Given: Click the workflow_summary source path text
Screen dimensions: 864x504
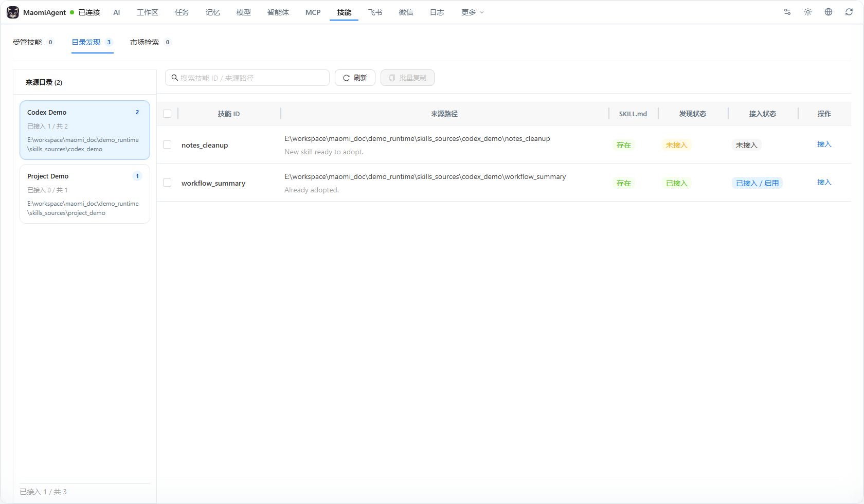Looking at the screenshot, I should [x=425, y=176].
